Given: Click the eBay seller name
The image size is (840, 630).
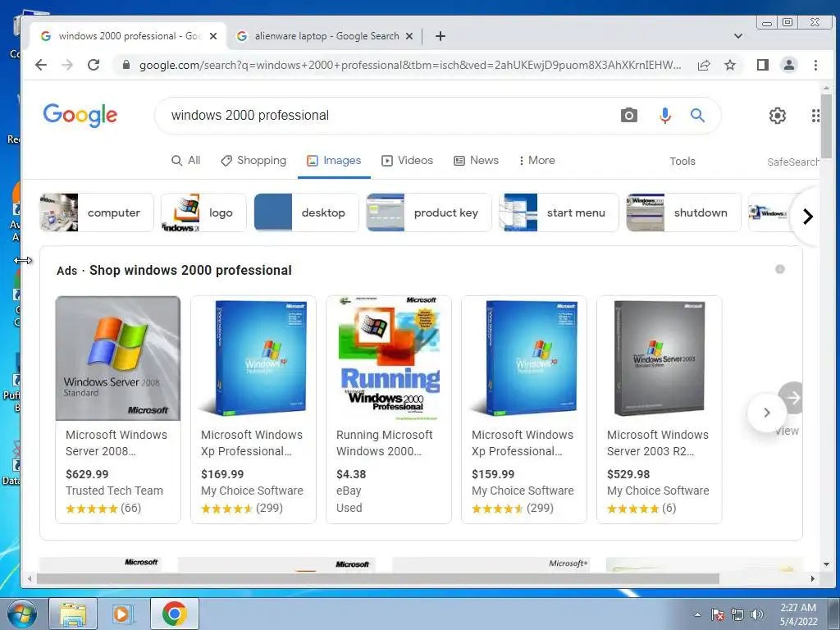Looking at the screenshot, I should point(349,491).
